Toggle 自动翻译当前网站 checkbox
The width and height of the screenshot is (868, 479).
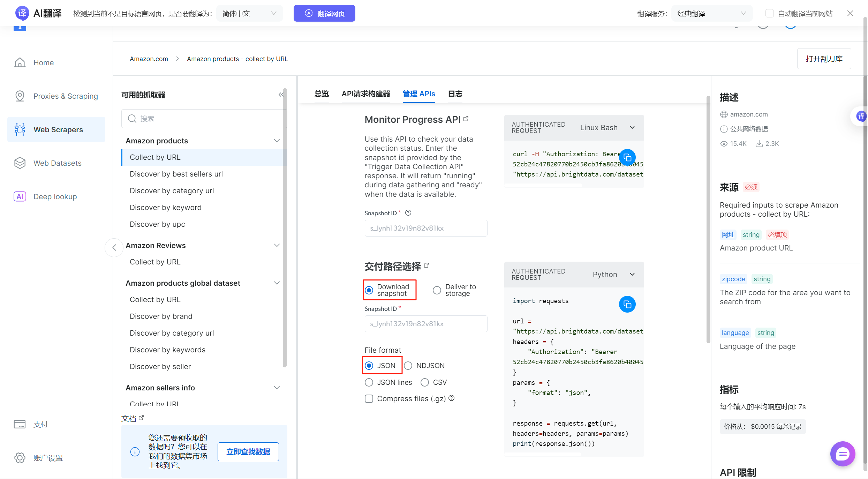pos(769,13)
